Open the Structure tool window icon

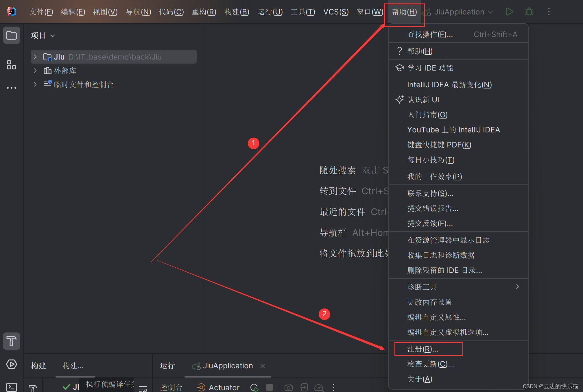pos(12,65)
